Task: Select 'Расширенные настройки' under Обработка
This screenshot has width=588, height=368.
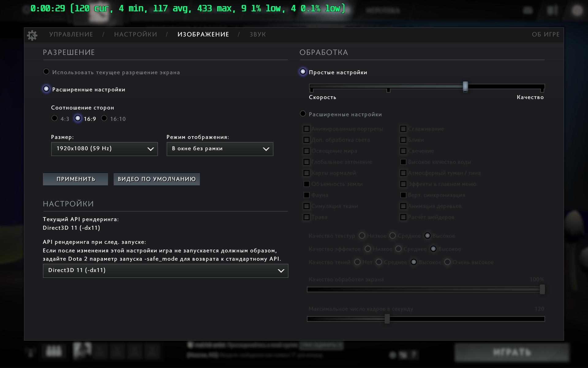Action: coord(303,114)
